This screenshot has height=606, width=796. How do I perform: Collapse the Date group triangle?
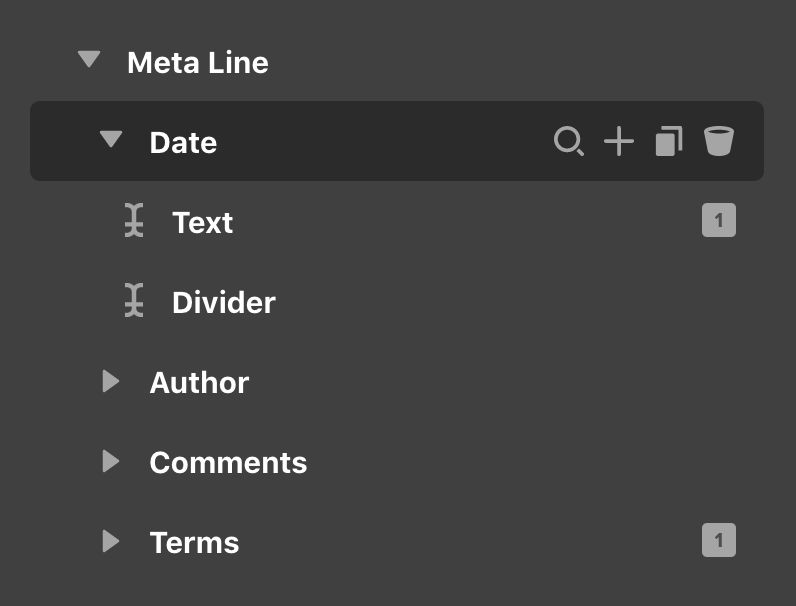(111, 139)
